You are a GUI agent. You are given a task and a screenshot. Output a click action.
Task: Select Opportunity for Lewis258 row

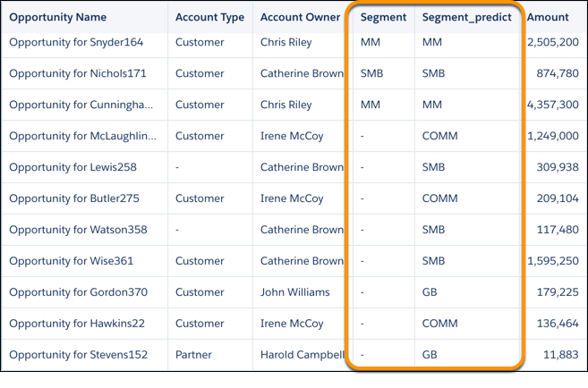[x=294, y=167]
